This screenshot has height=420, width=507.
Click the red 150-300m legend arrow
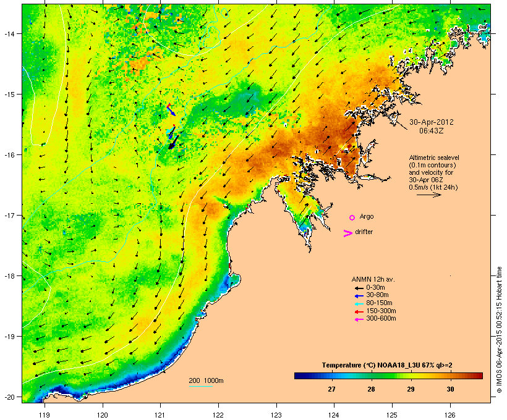click(359, 312)
